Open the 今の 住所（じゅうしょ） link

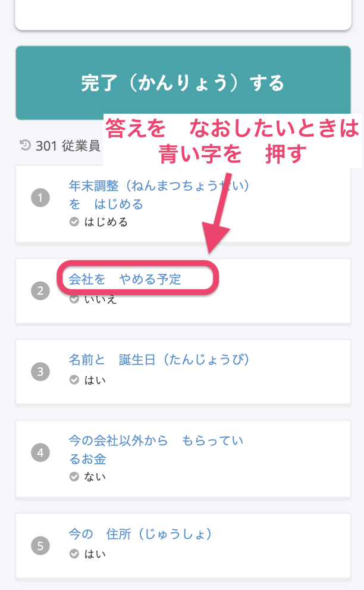tap(140, 534)
